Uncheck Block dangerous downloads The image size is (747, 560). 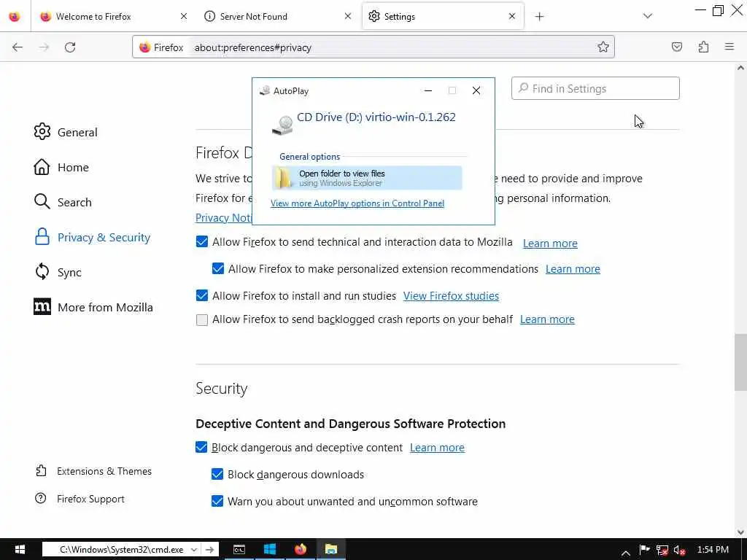(217, 474)
